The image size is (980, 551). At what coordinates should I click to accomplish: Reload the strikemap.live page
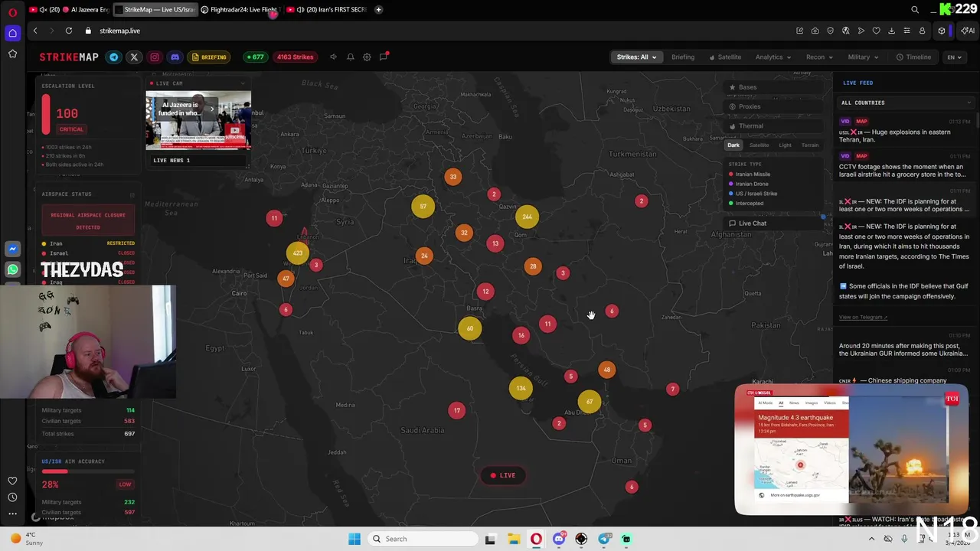coord(69,31)
